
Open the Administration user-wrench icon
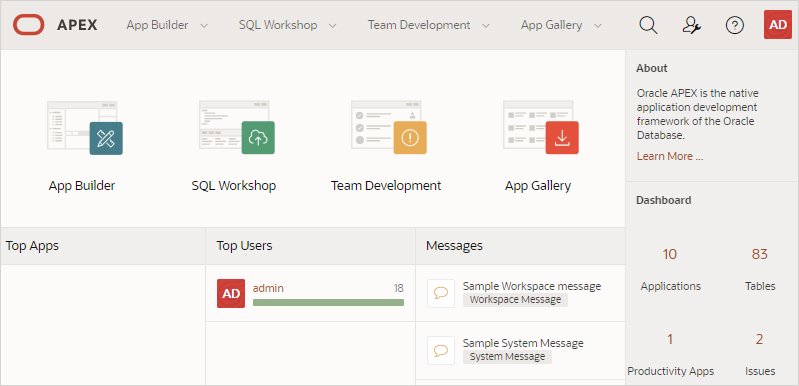(x=691, y=25)
